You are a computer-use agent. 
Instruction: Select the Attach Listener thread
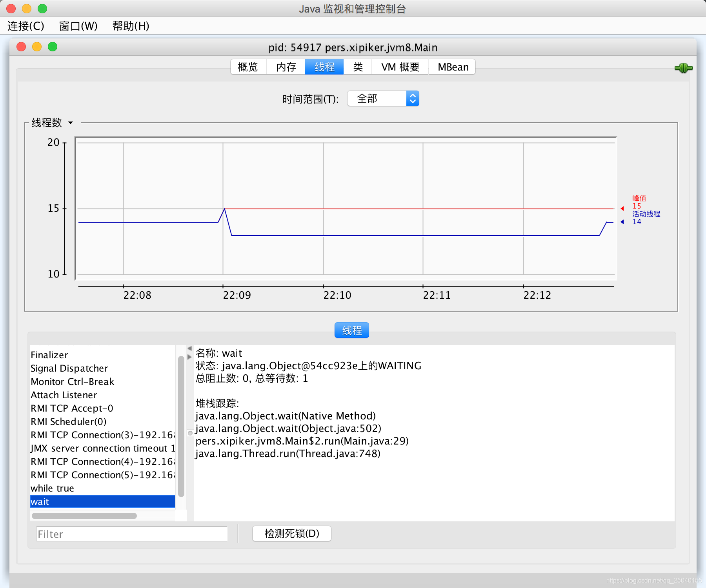[102, 395]
